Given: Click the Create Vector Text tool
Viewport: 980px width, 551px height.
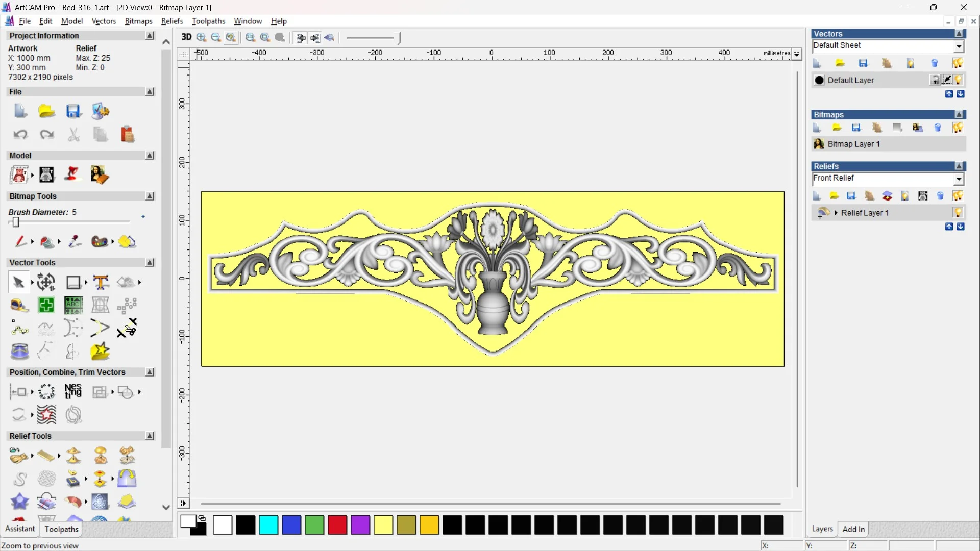Looking at the screenshot, I should pyautogui.click(x=101, y=282).
